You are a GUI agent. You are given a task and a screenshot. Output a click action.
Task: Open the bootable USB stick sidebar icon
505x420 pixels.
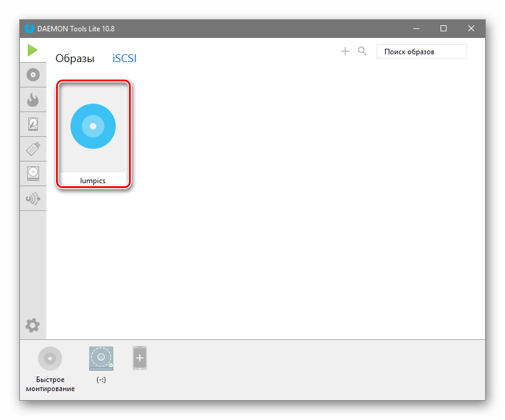click(33, 149)
